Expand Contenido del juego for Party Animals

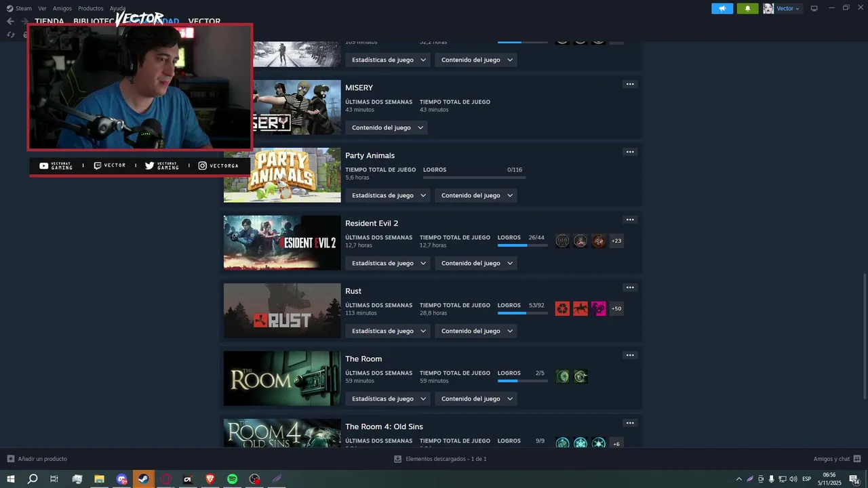tap(476, 195)
